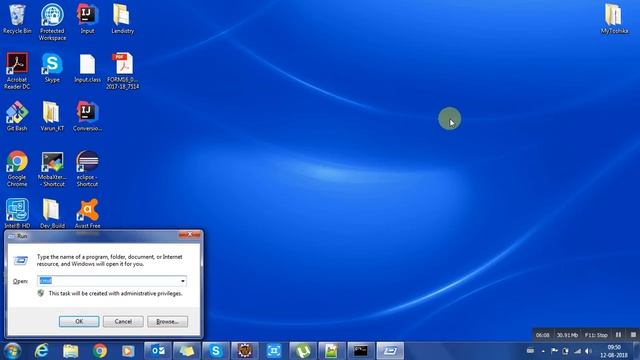Viewport: 640px width, 360px height.
Task: Open Sticky Notes taskbar item
Action: (187, 351)
